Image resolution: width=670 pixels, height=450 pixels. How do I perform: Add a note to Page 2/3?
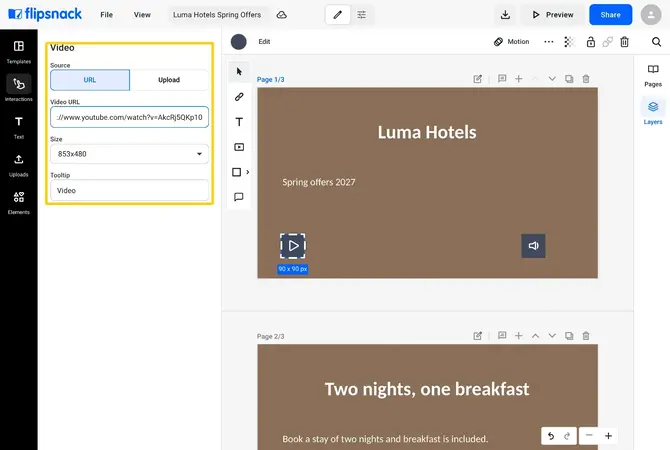coord(502,336)
